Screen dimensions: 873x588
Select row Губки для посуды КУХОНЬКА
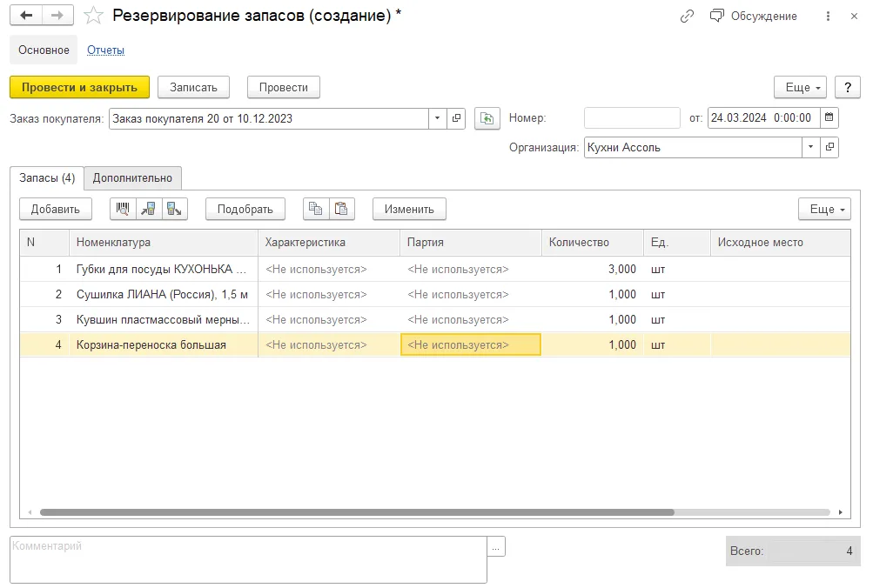tap(435, 270)
